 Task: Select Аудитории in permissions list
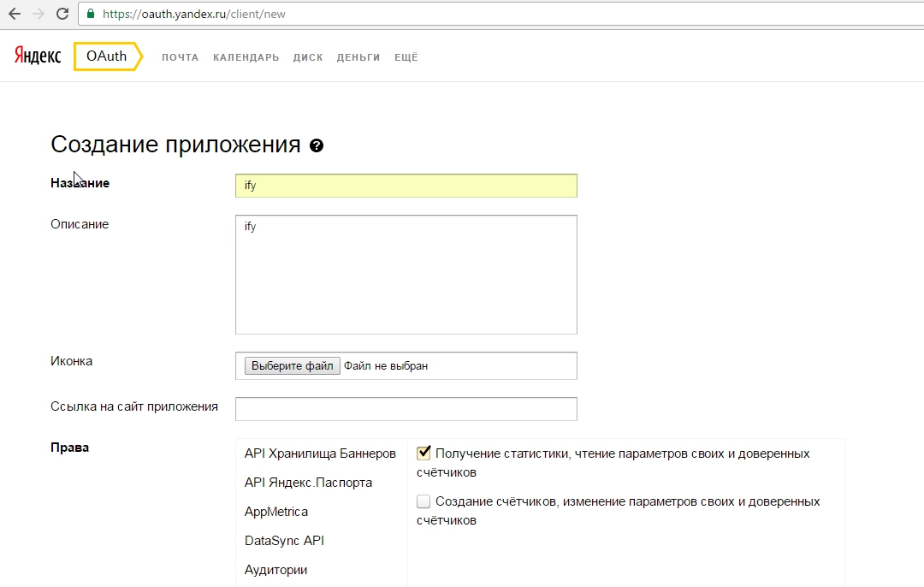click(x=275, y=570)
